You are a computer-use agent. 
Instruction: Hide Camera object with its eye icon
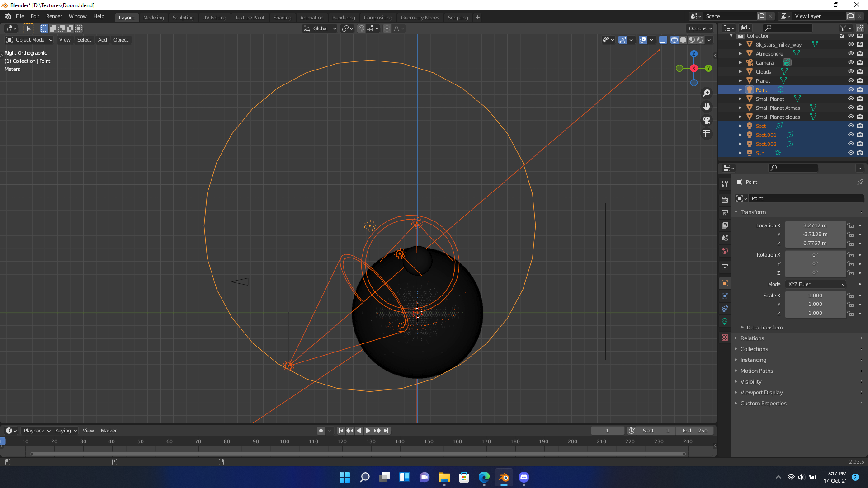tap(850, 62)
